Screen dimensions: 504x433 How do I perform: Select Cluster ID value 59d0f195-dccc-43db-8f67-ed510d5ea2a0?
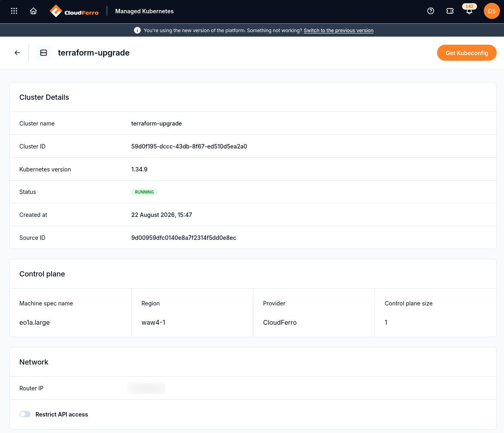(189, 146)
